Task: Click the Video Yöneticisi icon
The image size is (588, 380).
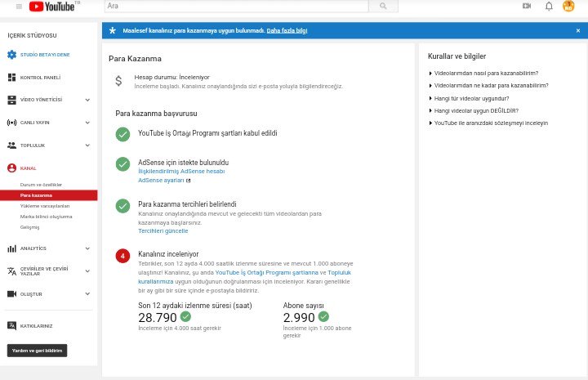Action: pos(11,100)
